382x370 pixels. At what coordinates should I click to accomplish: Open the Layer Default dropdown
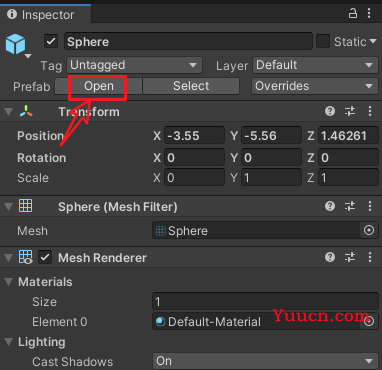315,65
